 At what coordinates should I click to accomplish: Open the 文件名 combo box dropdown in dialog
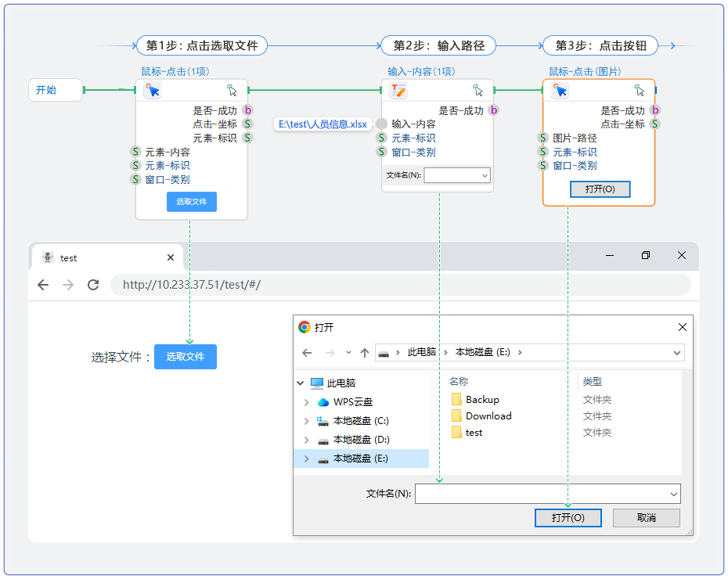pos(673,494)
